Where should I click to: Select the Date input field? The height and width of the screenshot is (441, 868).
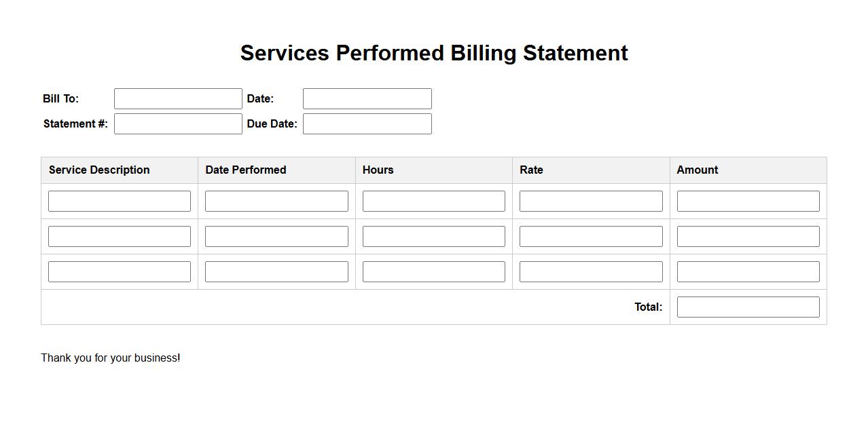point(367,98)
